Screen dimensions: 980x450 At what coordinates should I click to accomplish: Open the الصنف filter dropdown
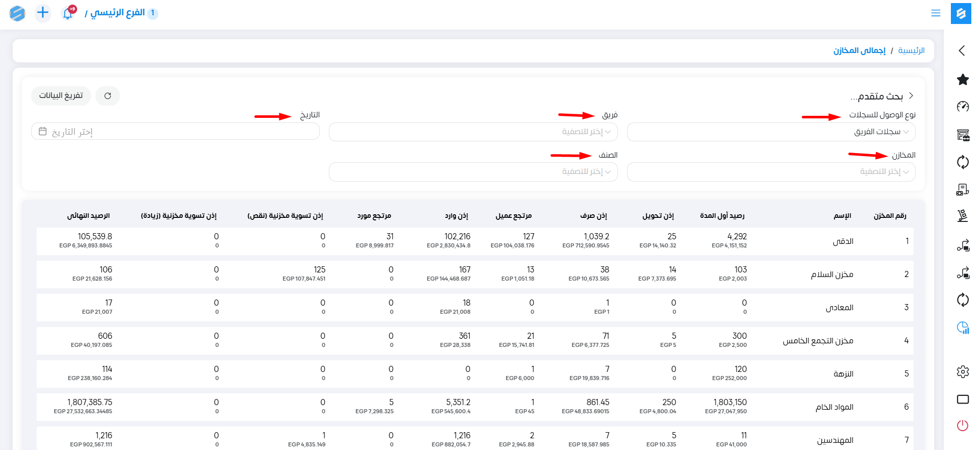(x=473, y=172)
